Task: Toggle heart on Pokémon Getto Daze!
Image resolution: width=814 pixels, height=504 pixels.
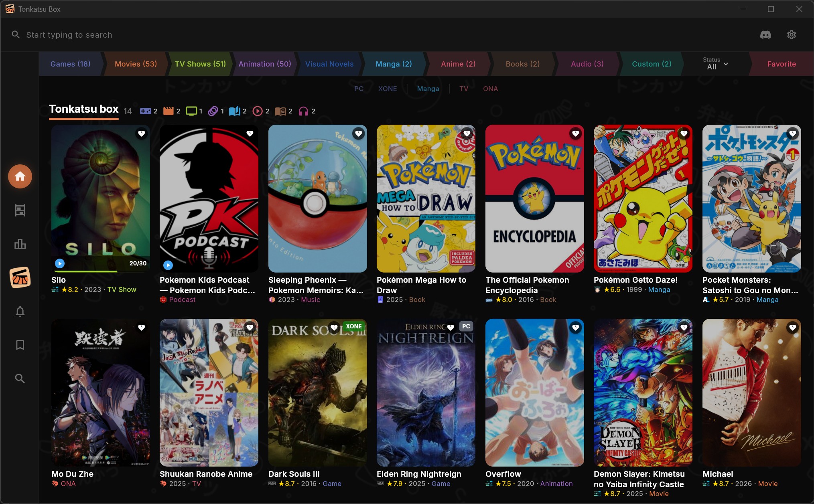Action: pos(684,134)
